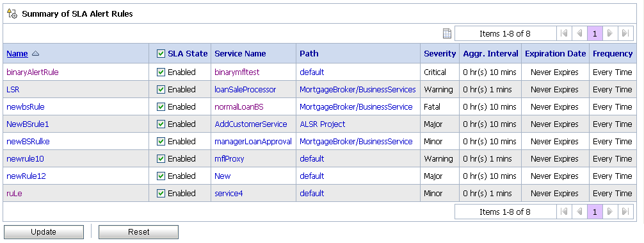Open MortgageBroker/BusinessService path in newBSRulke row
644x243 pixels.
click(x=356, y=141)
